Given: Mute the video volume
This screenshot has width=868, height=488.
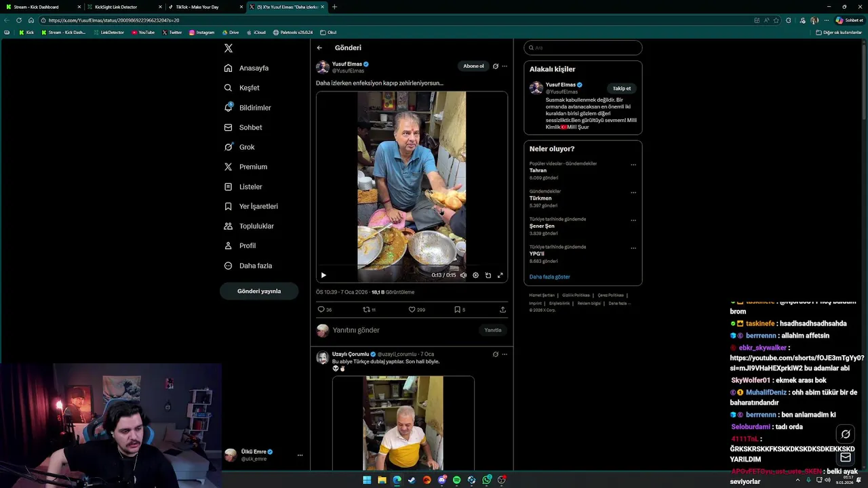Looking at the screenshot, I should tap(463, 275).
